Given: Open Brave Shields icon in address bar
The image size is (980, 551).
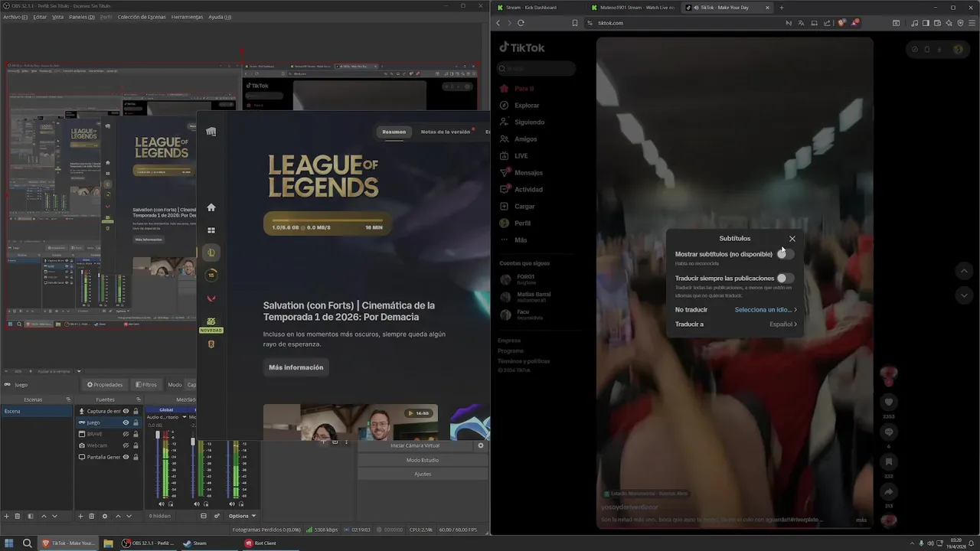Looking at the screenshot, I should coord(841,23).
